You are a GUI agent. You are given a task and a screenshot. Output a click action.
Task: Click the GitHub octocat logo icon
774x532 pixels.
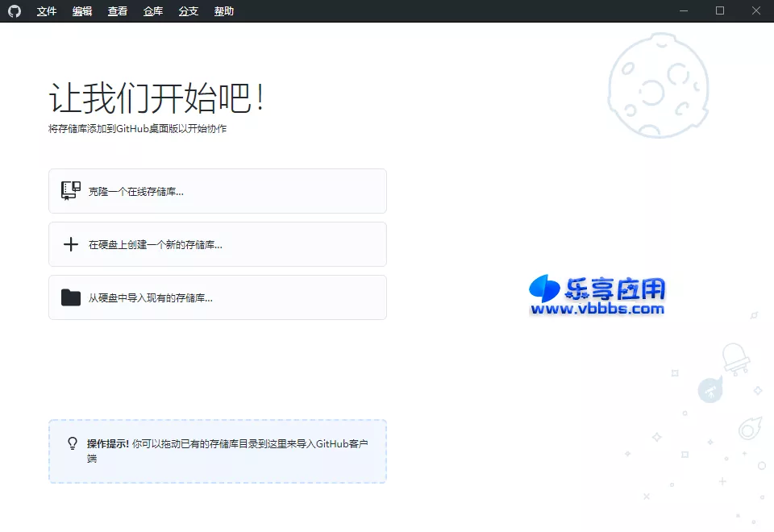tap(15, 10)
